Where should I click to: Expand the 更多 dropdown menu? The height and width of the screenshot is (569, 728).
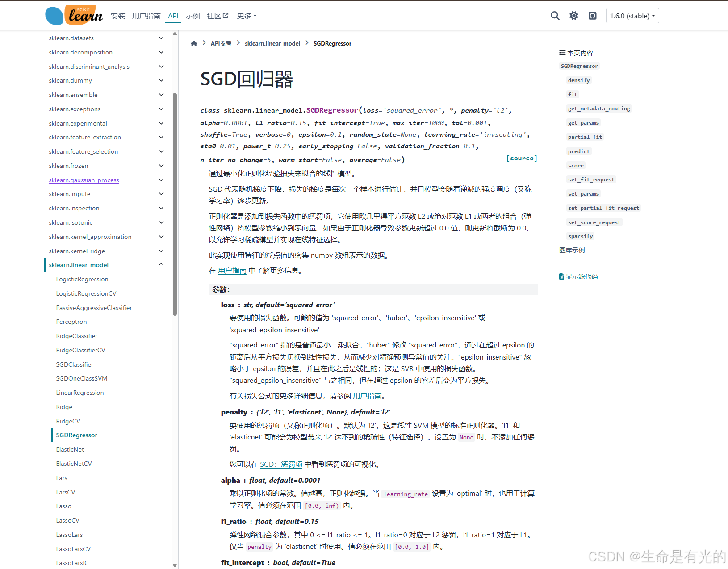click(x=247, y=16)
